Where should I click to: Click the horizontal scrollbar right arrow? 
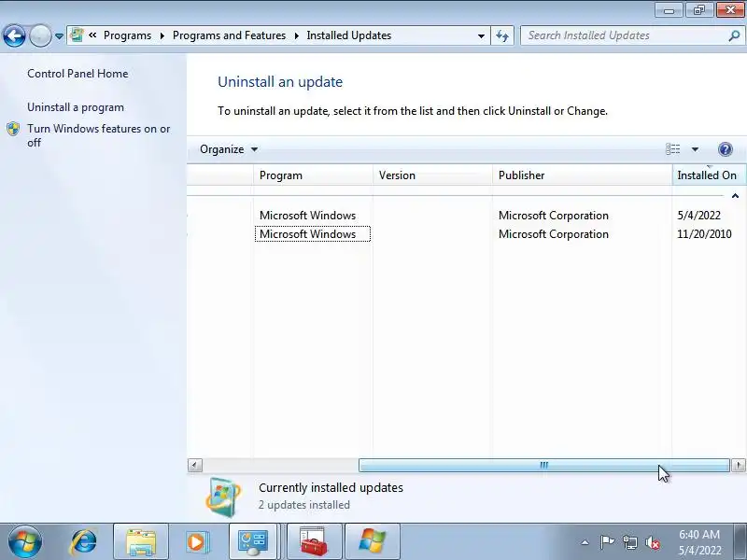(739, 465)
